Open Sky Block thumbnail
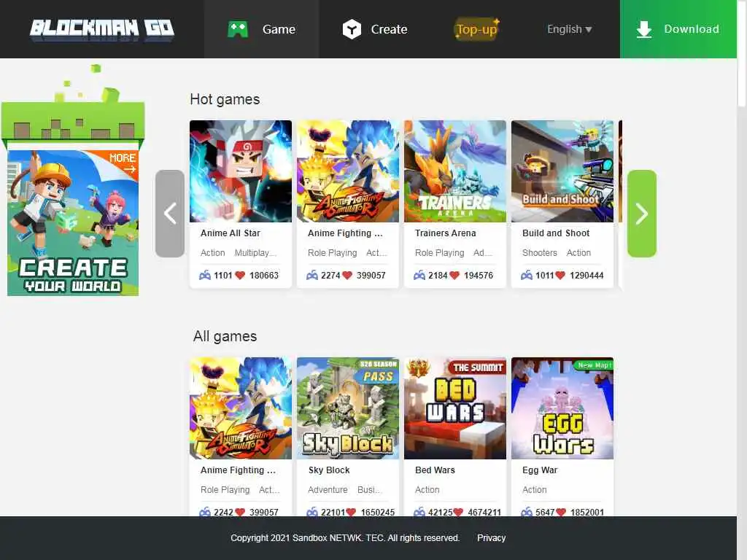 coord(348,408)
